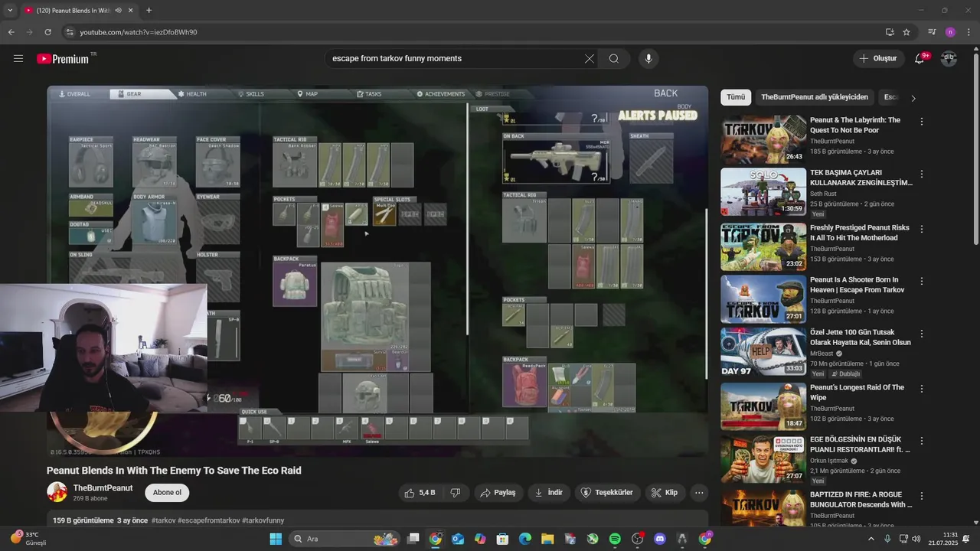980x551 pixels.
Task: Click Abone ol subscribe button
Action: pos(167,493)
